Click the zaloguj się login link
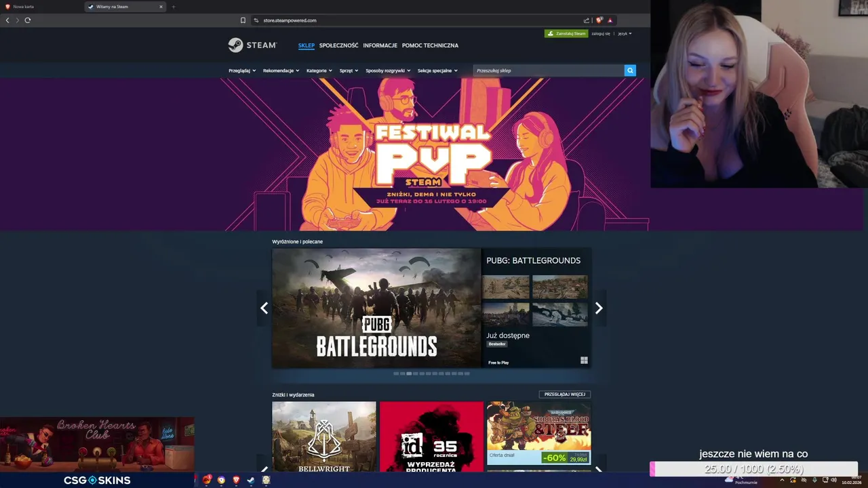The height and width of the screenshot is (488, 868). point(601,33)
